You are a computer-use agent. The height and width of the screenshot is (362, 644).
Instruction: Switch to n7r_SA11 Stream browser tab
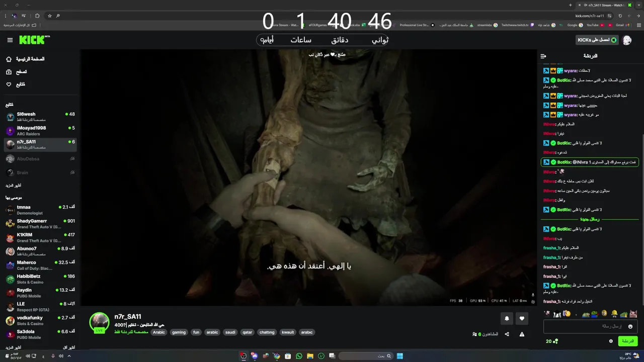[x=604, y=5]
